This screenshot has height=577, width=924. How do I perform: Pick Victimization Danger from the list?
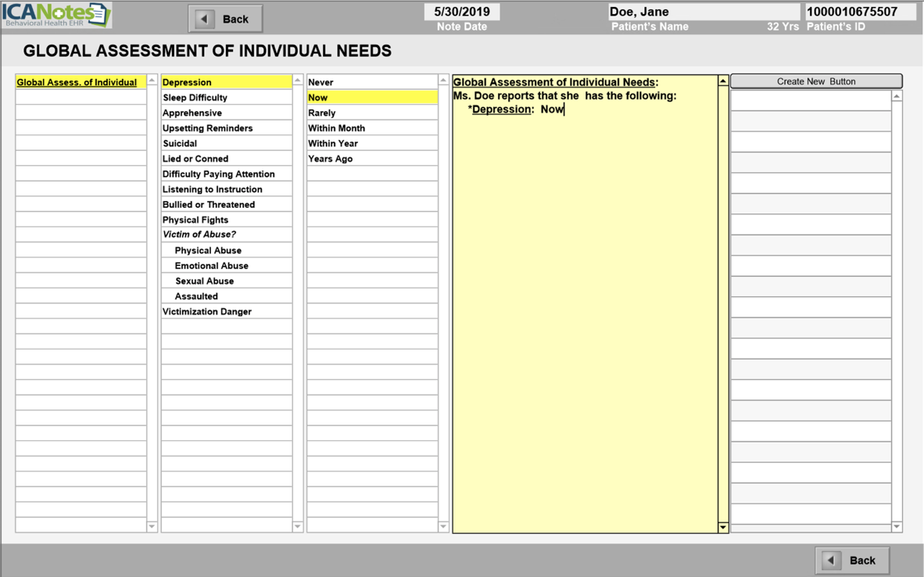[207, 312]
